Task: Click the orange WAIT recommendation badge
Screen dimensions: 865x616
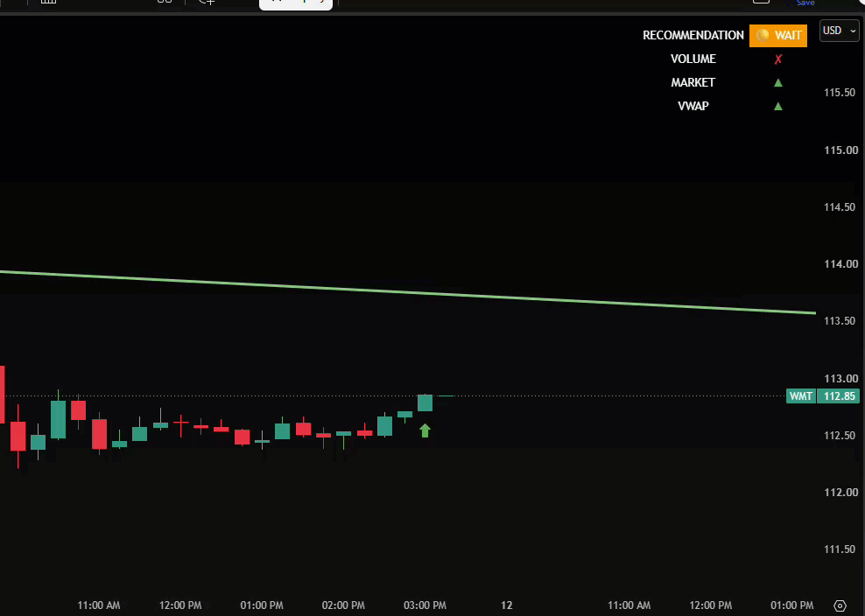Action: click(777, 35)
